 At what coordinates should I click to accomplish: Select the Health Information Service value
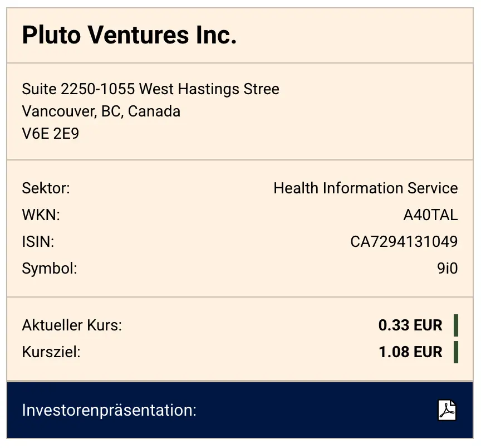tap(365, 188)
